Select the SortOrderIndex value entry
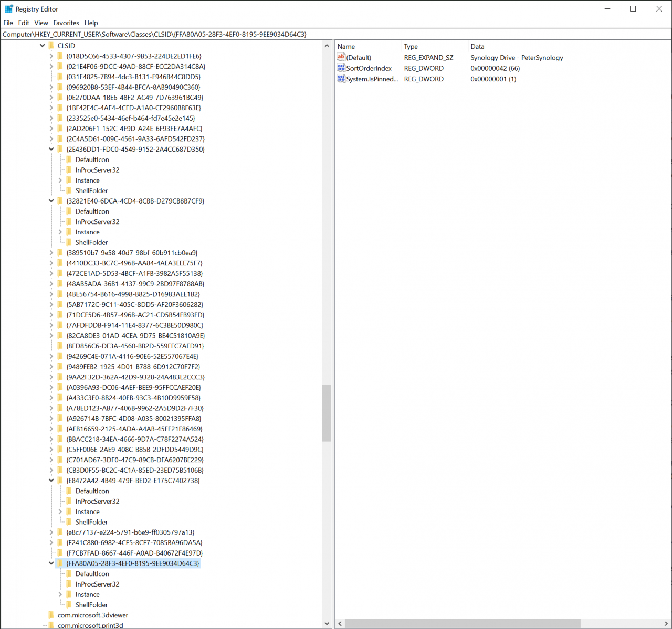 pyautogui.click(x=369, y=68)
